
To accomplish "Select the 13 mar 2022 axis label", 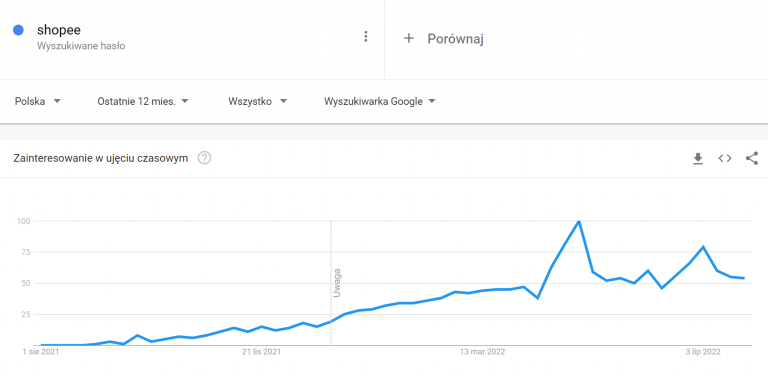I will pos(482,352).
